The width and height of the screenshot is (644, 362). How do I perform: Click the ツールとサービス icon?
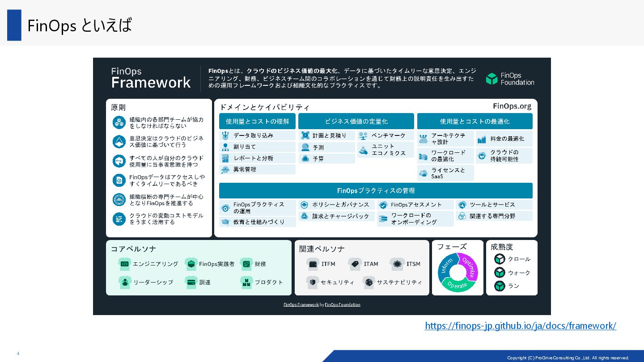tap(462, 205)
